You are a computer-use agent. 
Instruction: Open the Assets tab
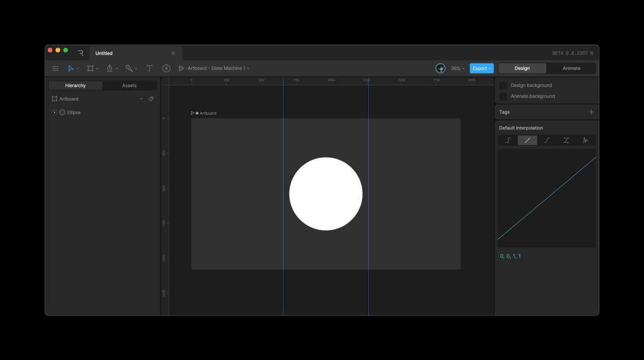pos(129,85)
